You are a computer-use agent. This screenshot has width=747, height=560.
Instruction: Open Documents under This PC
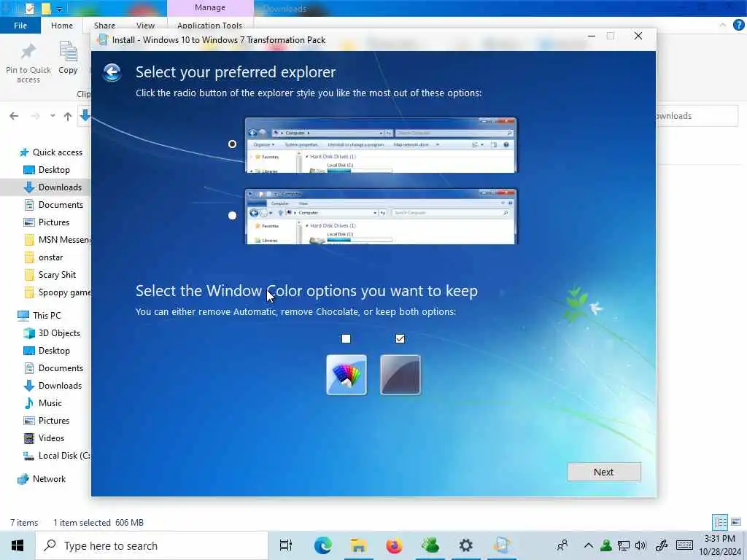coord(53,368)
